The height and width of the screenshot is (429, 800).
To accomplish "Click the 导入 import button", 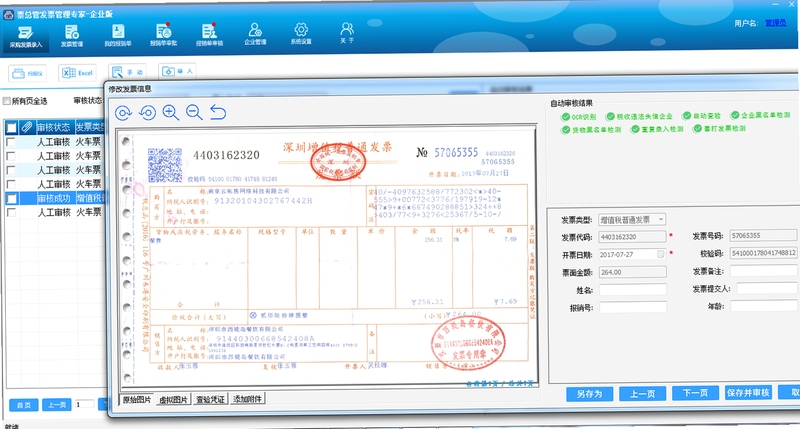I will [177, 71].
